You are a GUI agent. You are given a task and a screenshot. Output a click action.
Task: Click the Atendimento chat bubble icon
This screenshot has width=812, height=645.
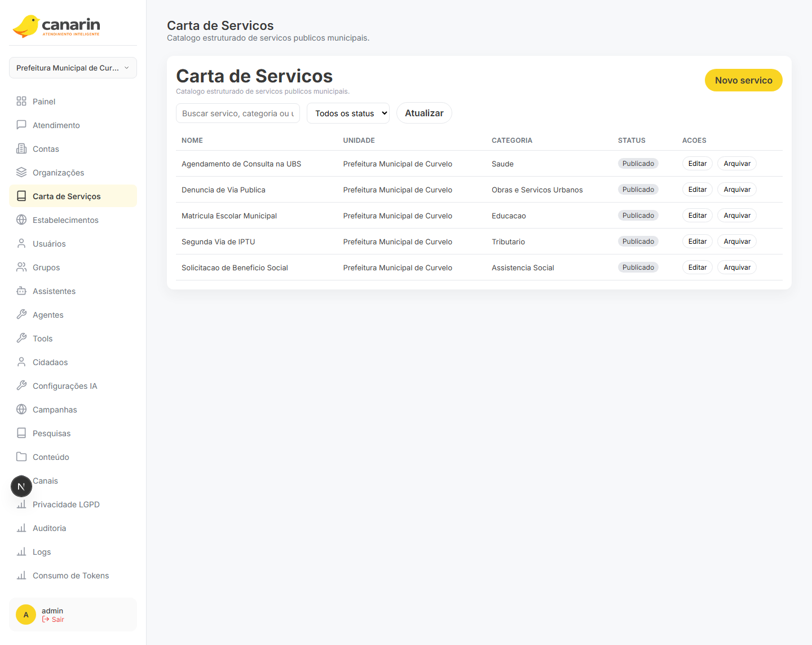pos(21,125)
